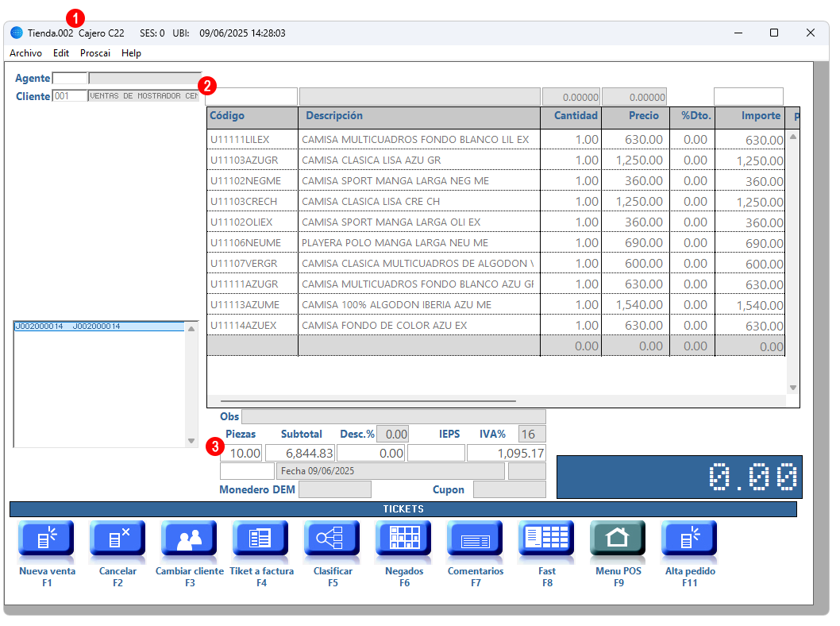The image size is (840, 626).
Task: Click the IVA amount 1,095.17
Action: click(507, 454)
